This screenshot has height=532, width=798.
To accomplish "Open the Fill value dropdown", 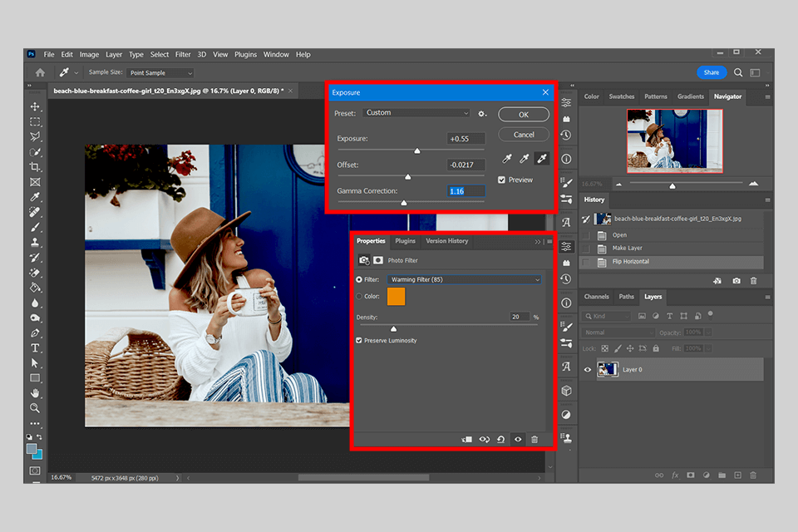I will [x=708, y=349].
